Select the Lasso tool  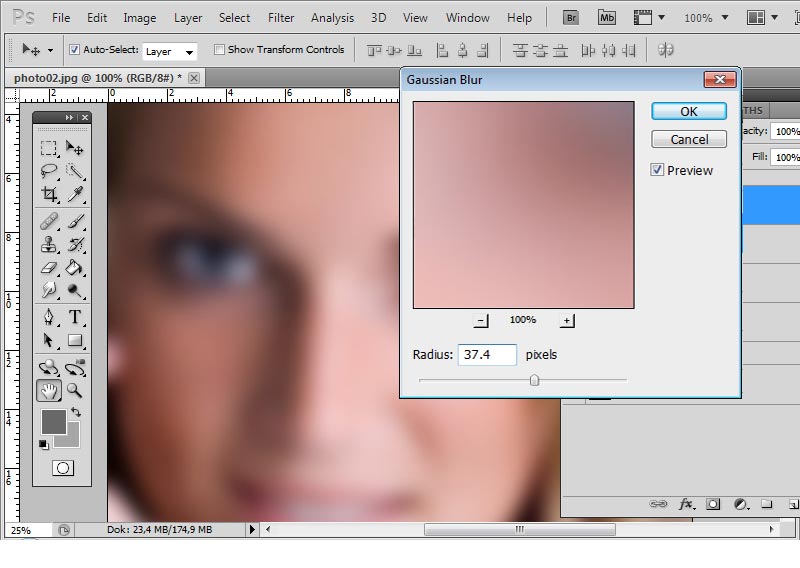point(48,171)
